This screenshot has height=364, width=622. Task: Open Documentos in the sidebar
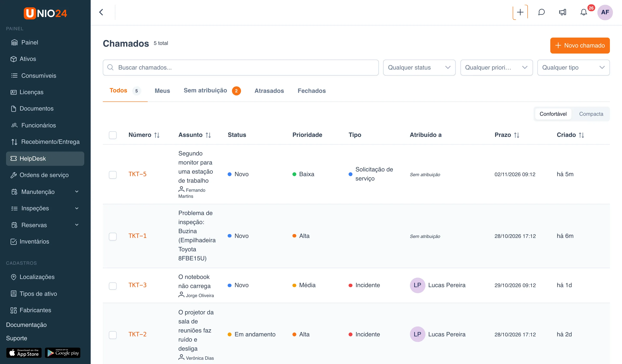[x=45, y=109]
